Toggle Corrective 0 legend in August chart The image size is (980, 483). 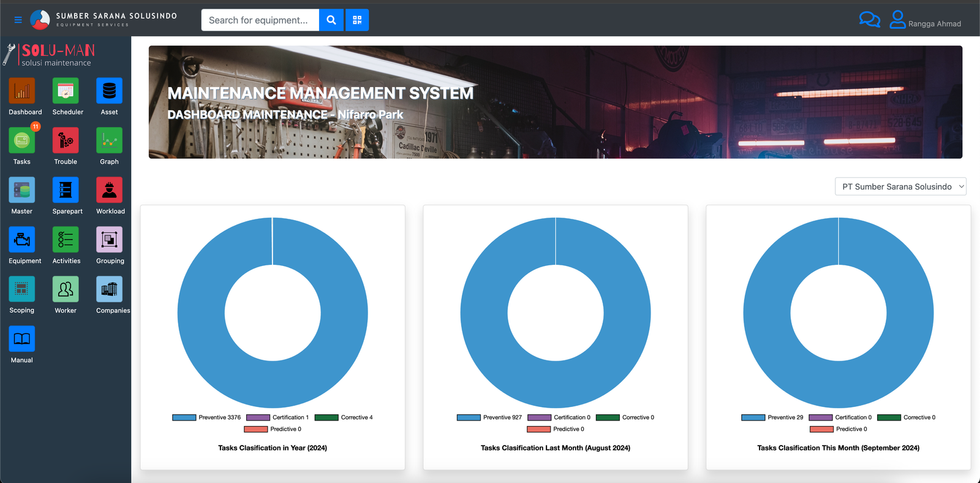point(625,417)
